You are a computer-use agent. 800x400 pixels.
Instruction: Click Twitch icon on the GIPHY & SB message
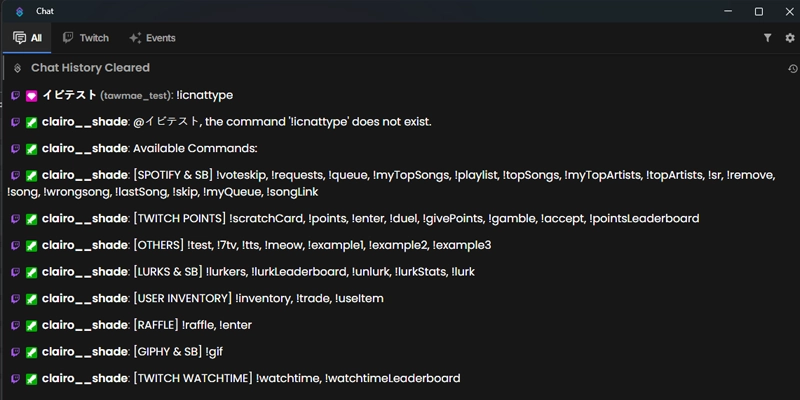tap(16, 352)
